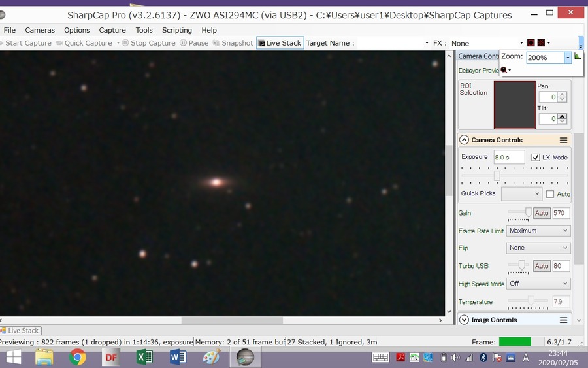Click the Stop Capture toolbar button
Image resolution: width=588 pixels, height=368 pixels.
pyautogui.click(x=149, y=43)
